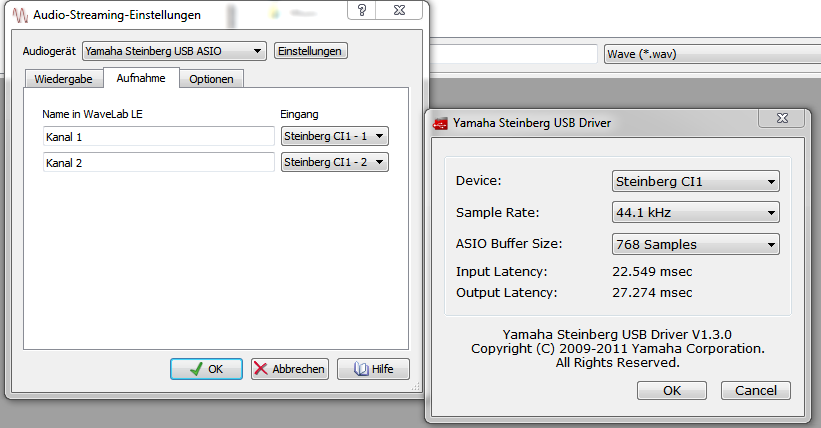The image size is (821, 428).
Task: Switch to the Wiedergabe tab
Action: (x=63, y=79)
